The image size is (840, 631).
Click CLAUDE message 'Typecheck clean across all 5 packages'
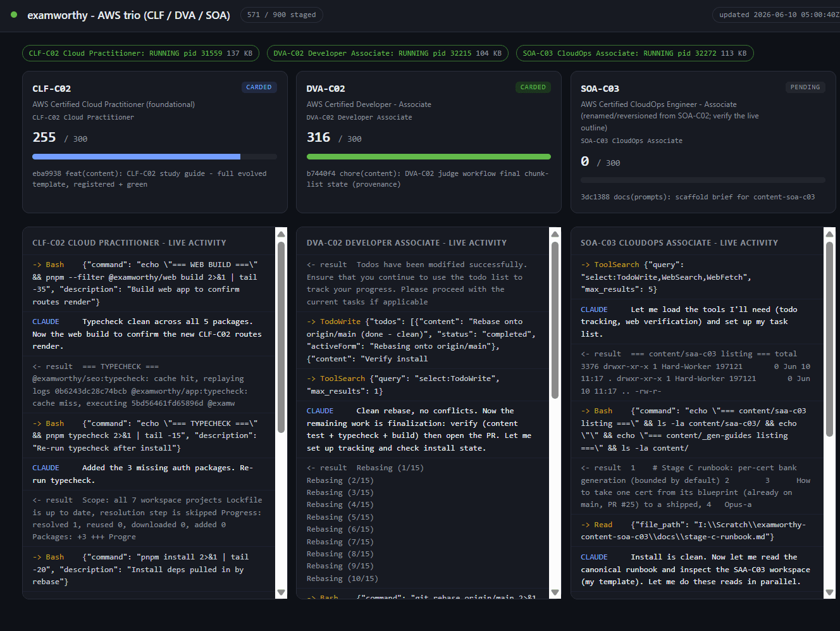point(149,334)
